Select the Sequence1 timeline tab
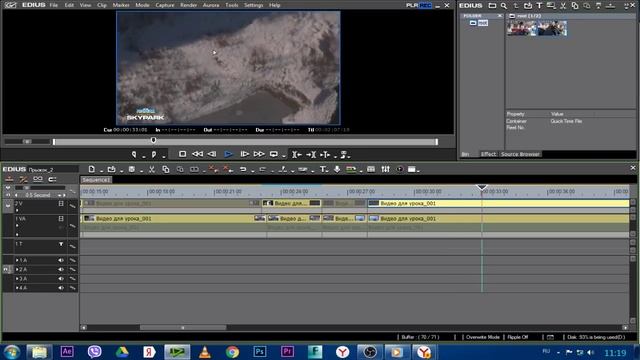The image size is (640, 360). click(x=96, y=180)
